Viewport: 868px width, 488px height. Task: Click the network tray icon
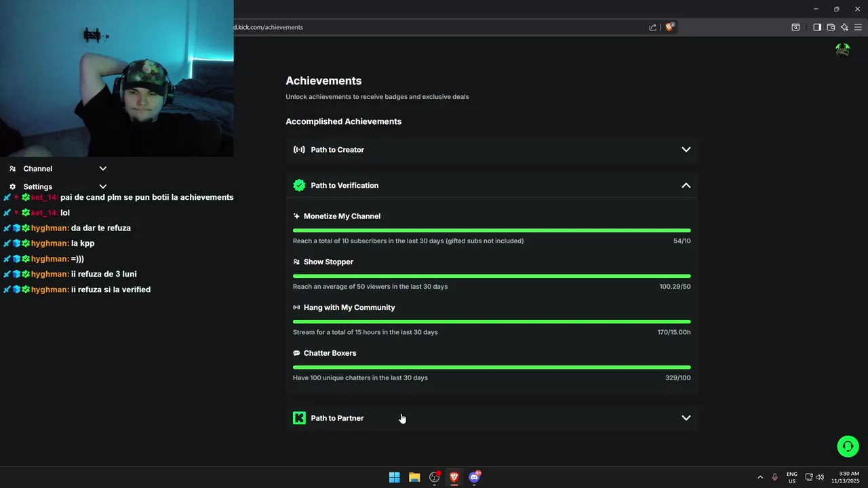coord(809,477)
